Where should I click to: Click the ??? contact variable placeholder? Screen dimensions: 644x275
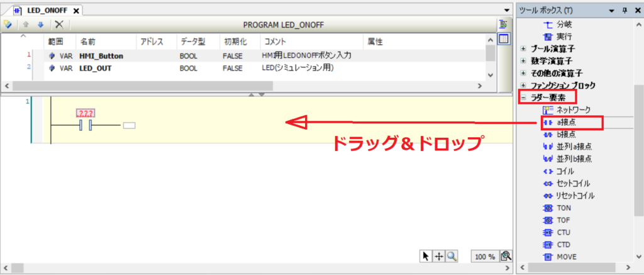(85, 113)
